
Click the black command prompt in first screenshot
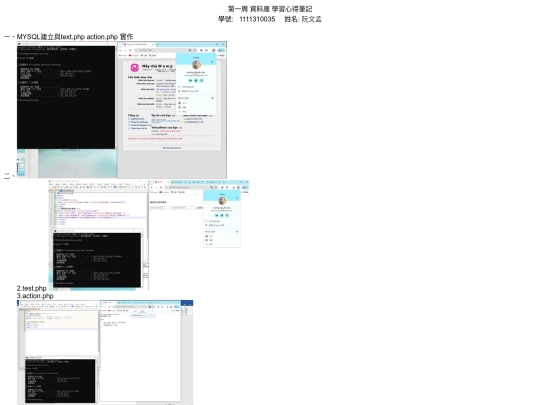tap(66, 96)
